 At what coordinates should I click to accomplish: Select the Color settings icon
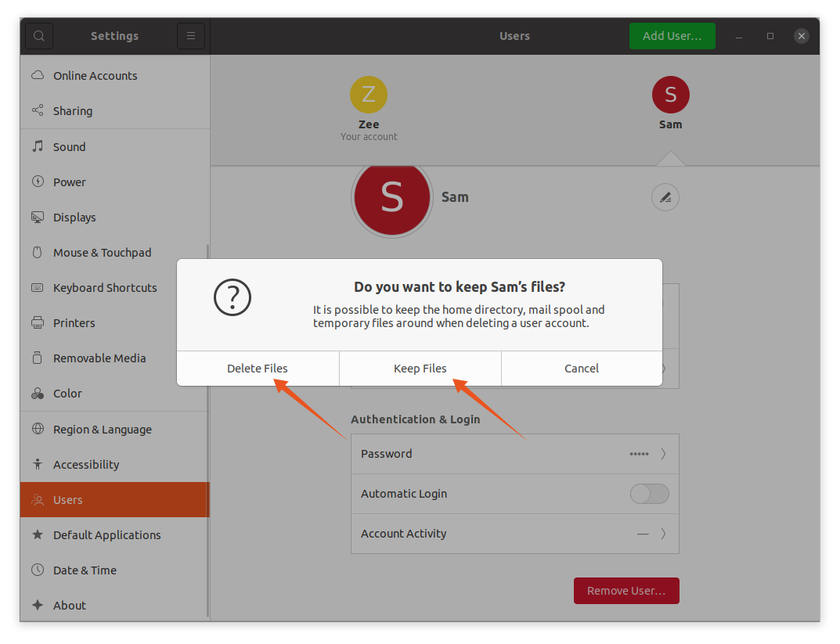click(x=37, y=393)
